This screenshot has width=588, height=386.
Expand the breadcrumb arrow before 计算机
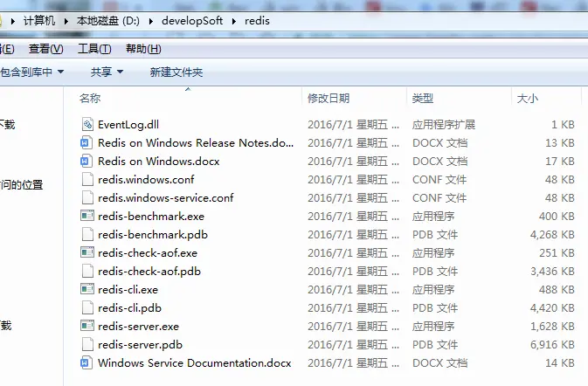(x=13, y=21)
